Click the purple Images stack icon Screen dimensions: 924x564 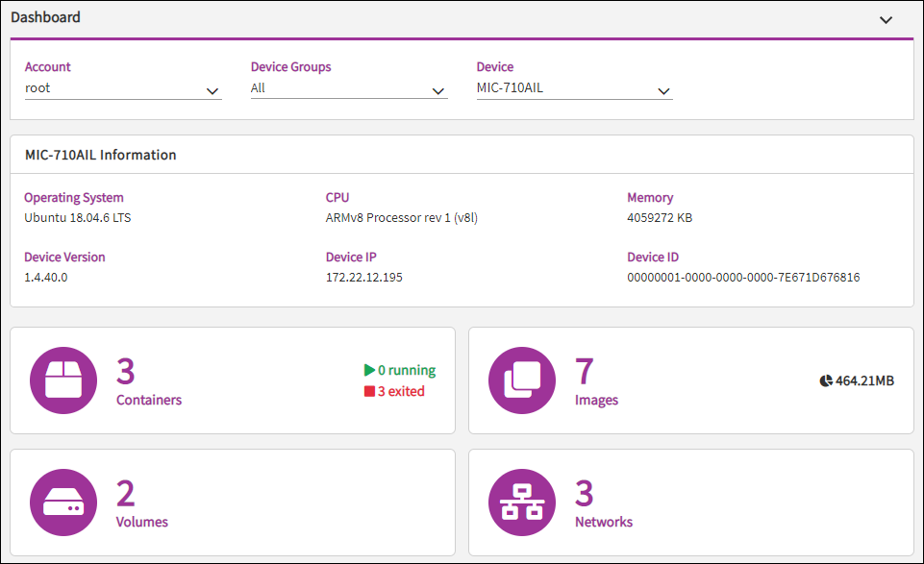(x=523, y=380)
